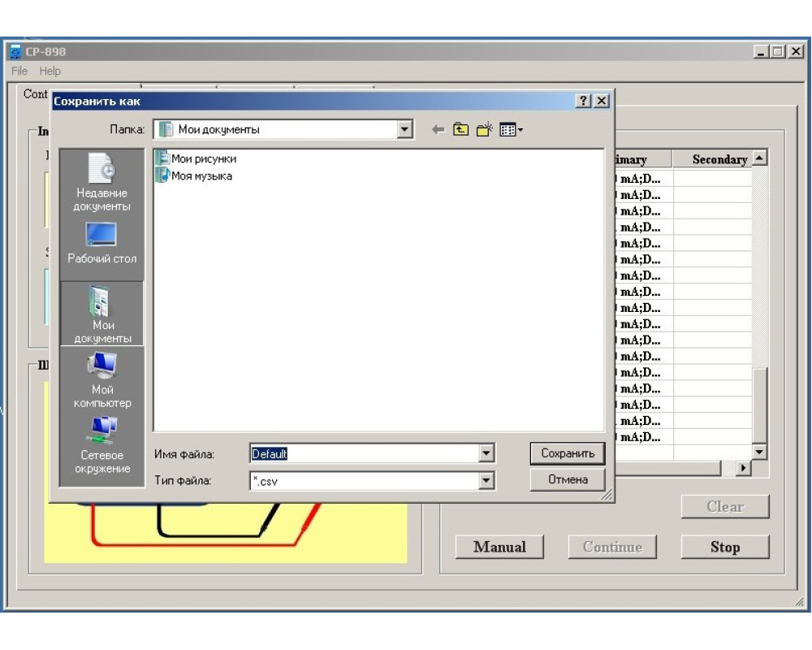Click in the file name input field
812x650 pixels.
(365, 454)
